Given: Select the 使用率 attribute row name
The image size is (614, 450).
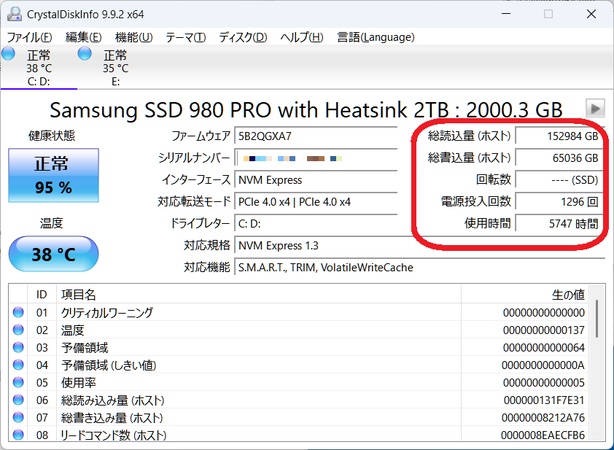Looking at the screenshot, I should pyautogui.click(x=78, y=383).
